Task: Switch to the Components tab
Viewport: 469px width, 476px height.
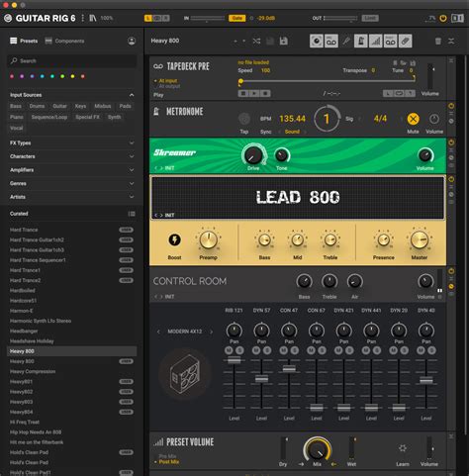Action: [x=64, y=41]
